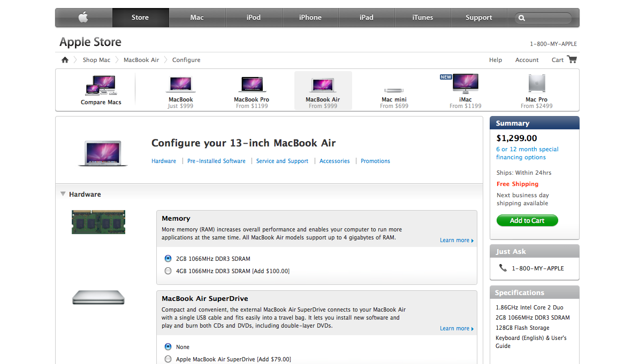Click the search field in navigation bar

[x=543, y=18]
